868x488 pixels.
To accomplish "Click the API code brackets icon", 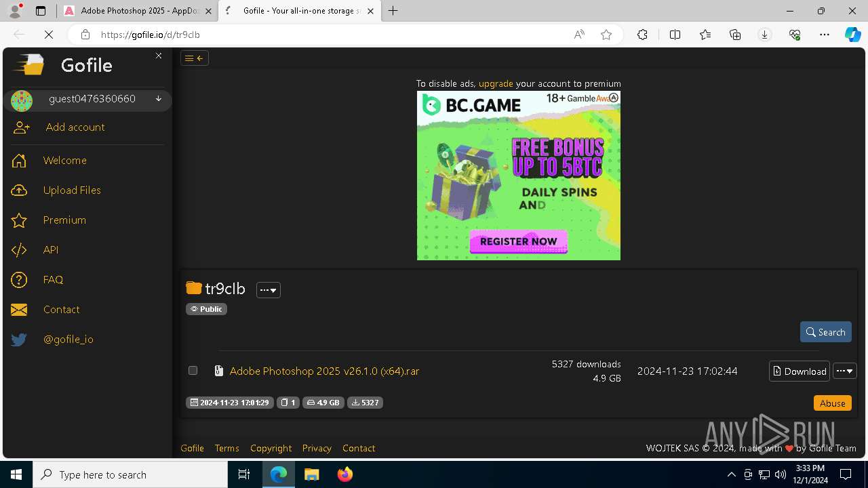I will [19, 250].
